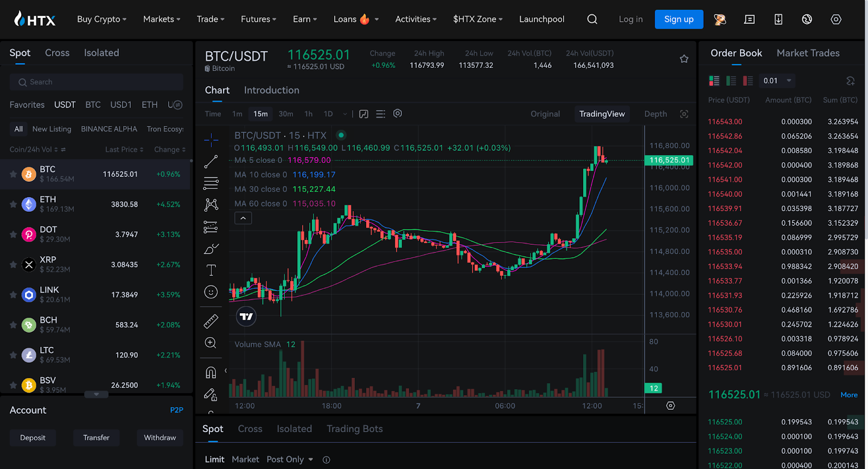The image size is (868, 469).
Task: Select the zoom in tool
Action: (x=211, y=343)
